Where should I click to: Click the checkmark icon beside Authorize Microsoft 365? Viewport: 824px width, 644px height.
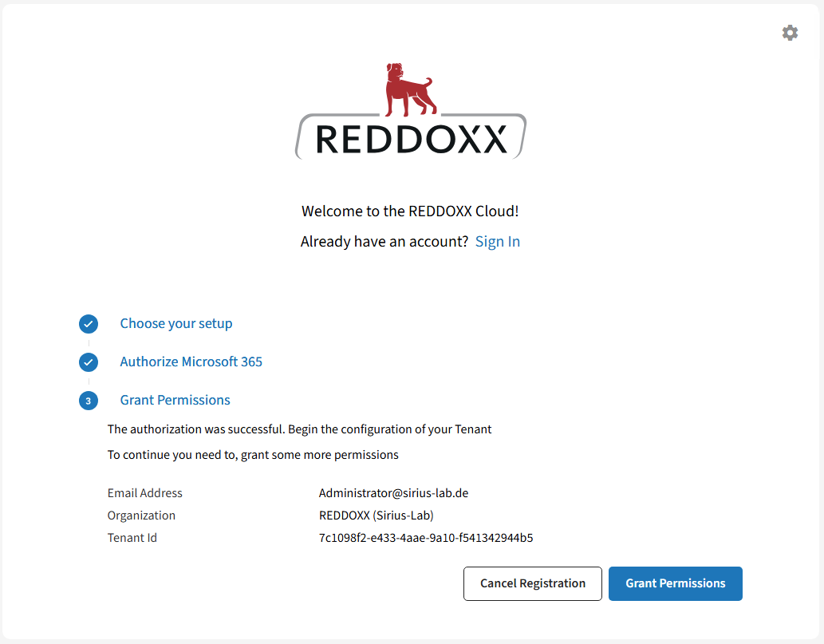[89, 362]
